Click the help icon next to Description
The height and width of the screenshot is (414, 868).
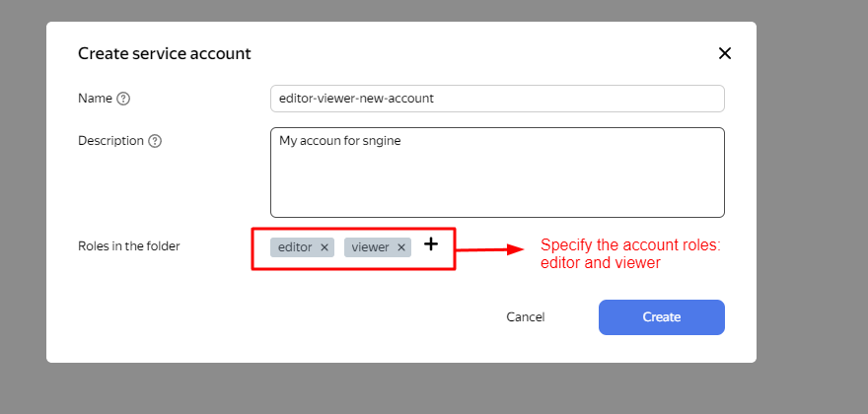155,141
